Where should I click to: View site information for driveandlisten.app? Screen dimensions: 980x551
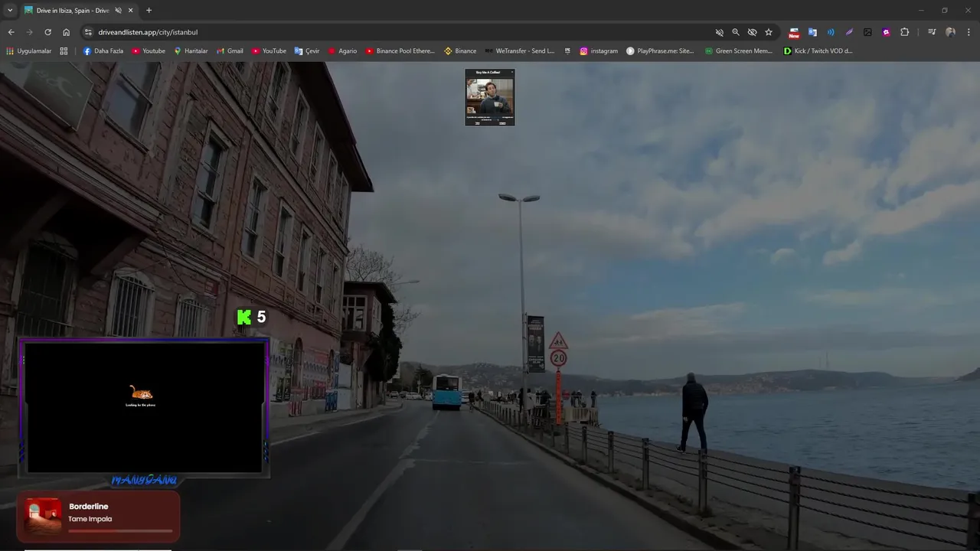tap(88, 32)
